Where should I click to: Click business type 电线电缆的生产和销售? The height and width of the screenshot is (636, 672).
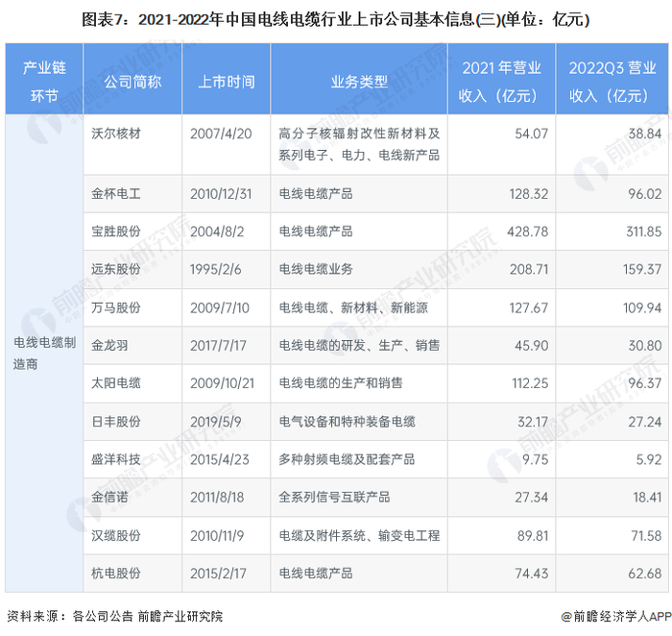click(341, 383)
